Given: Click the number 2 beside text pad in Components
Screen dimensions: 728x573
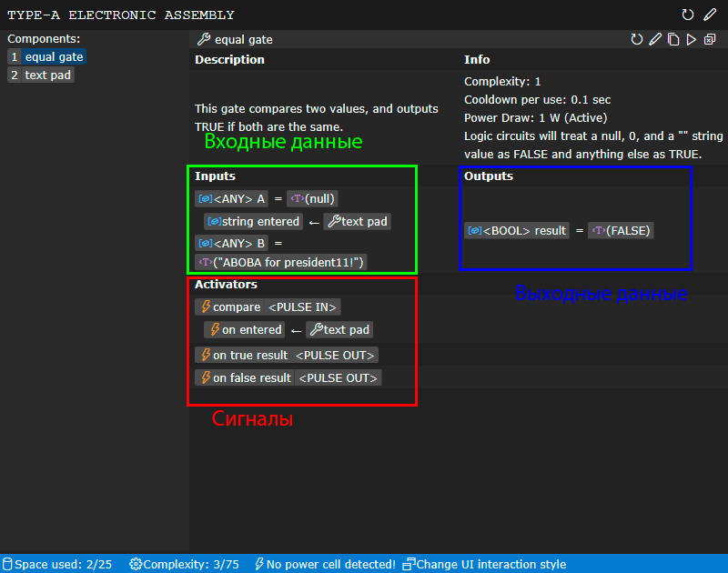Looking at the screenshot, I should [15, 75].
